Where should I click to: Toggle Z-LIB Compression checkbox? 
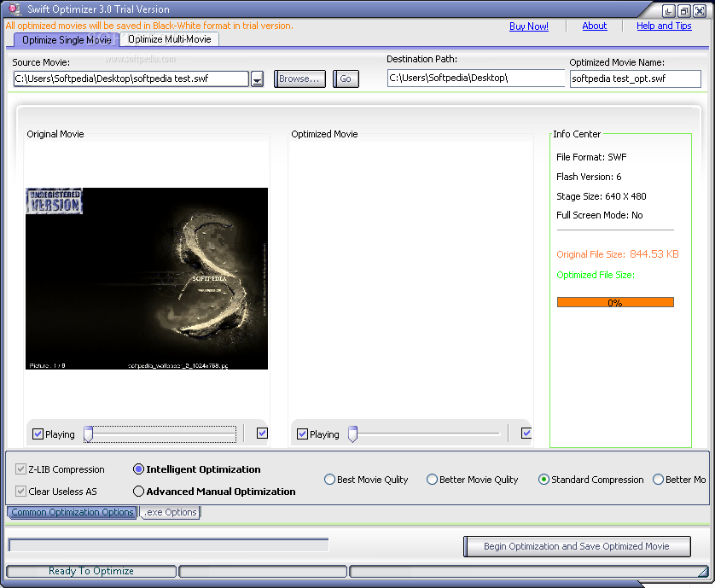coord(20,469)
